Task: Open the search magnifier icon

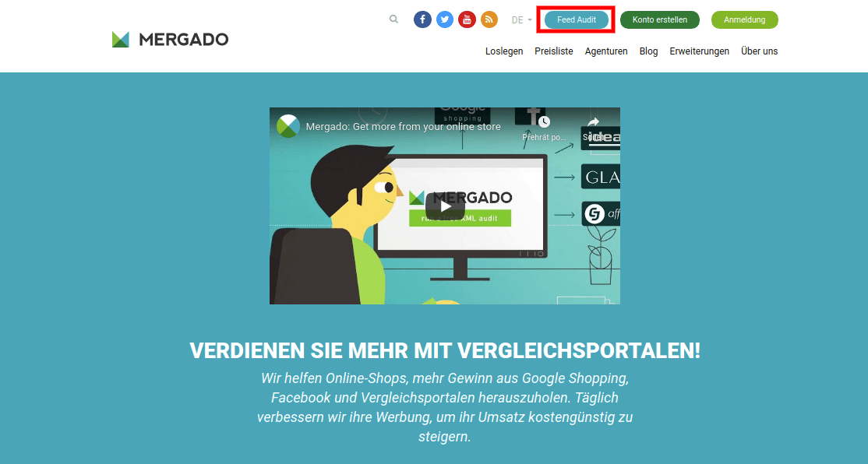Action: tap(393, 19)
